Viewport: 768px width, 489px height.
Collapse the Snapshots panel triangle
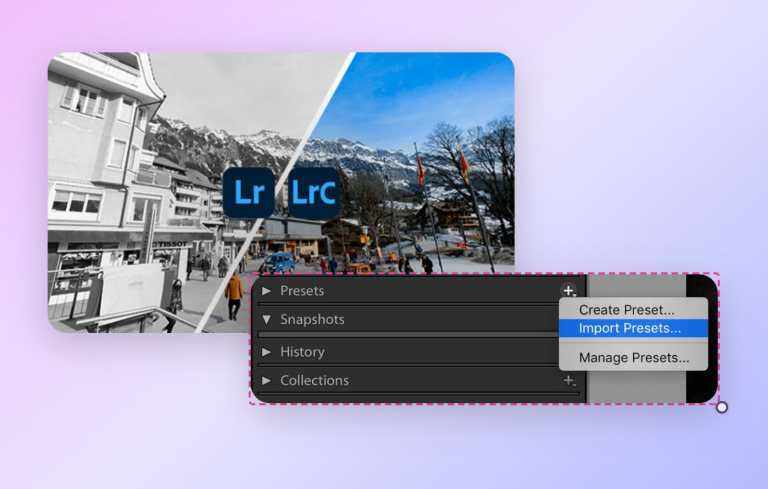point(266,319)
